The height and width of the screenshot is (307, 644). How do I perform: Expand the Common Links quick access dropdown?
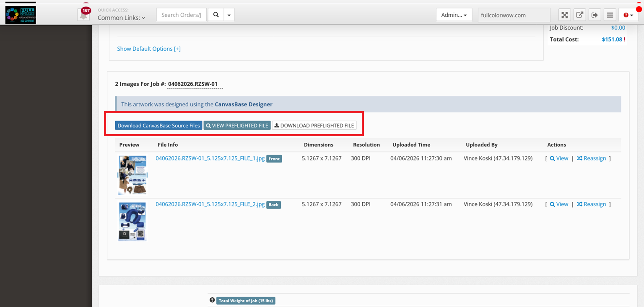click(122, 18)
